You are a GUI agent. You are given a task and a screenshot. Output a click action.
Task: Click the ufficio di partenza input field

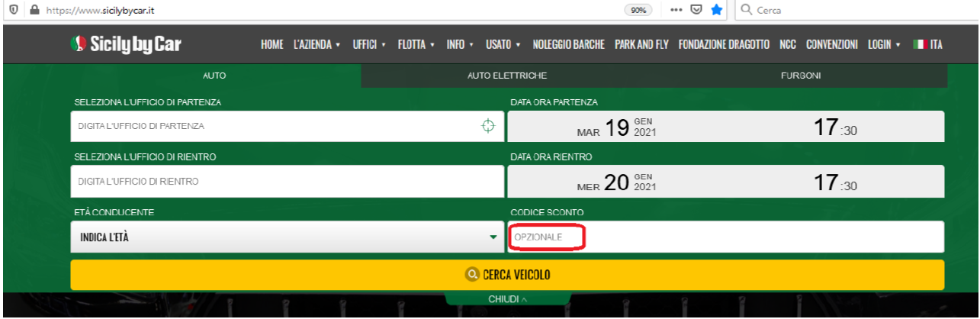pyautogui.click(x=288, y=126)
